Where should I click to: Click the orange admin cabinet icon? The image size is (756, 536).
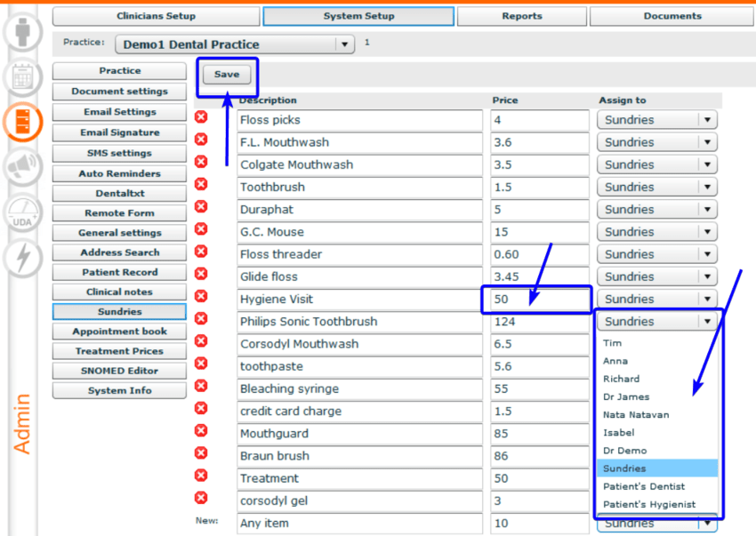point(23,122)
